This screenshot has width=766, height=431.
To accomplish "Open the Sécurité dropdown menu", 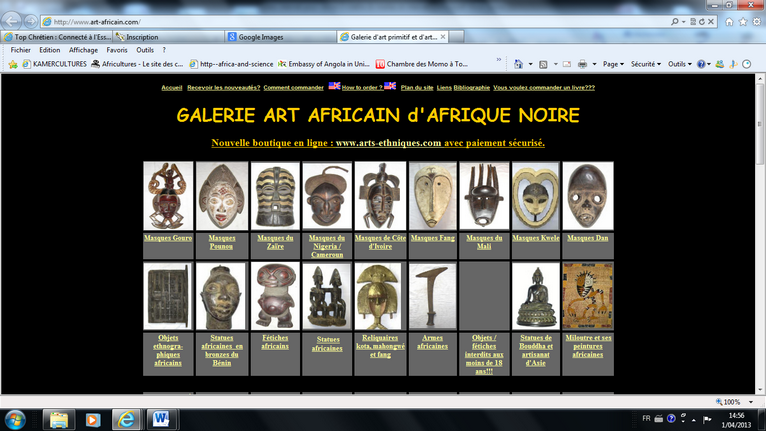I will pos(645,64).
